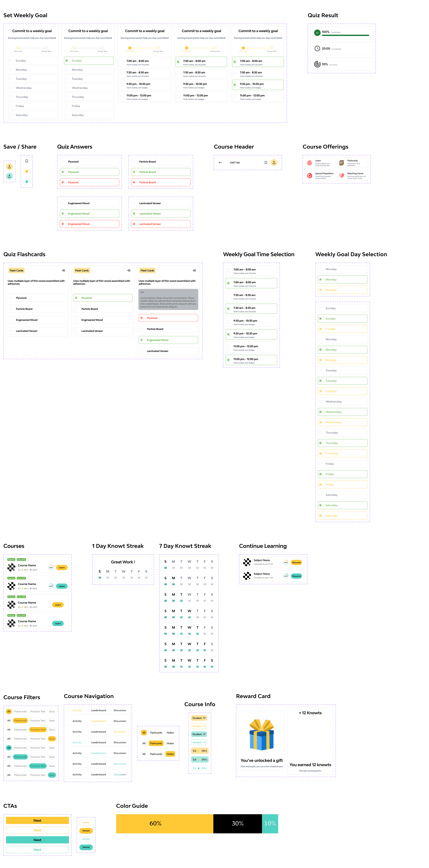Select the yellow Practice Test filter pill
The height and width of the screenshot is (868, 429).
point(38,729)
